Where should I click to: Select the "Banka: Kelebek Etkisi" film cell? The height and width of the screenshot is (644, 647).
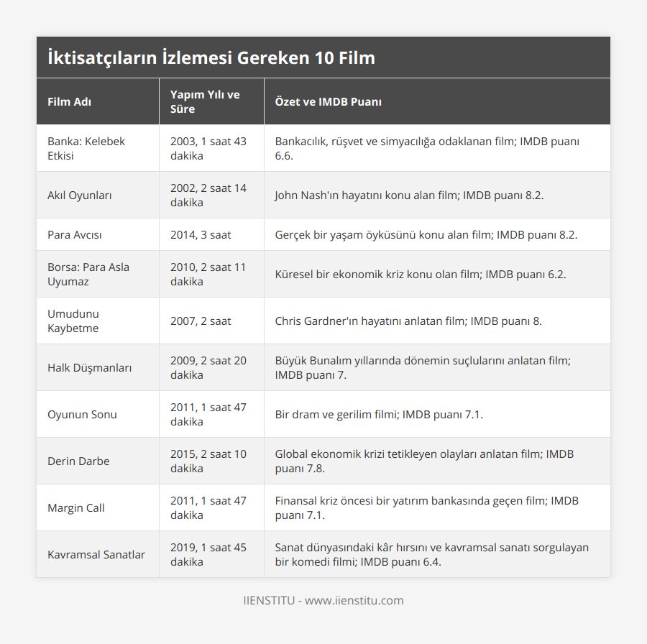[86, 148]
